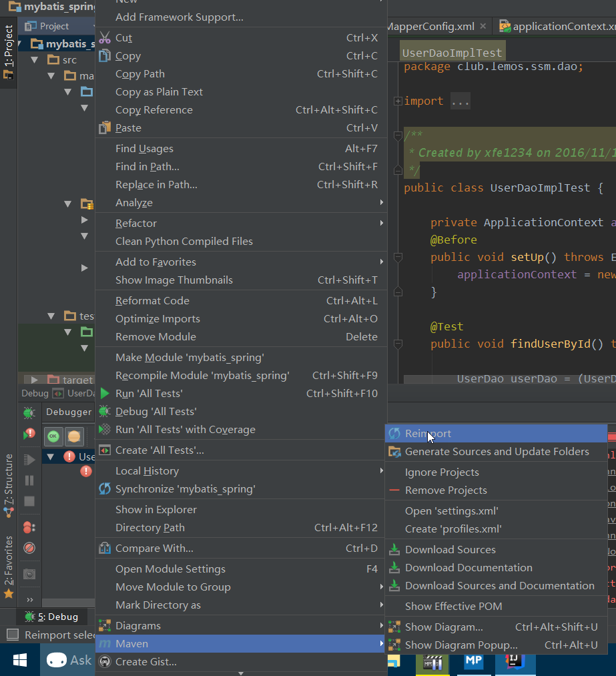Click the Mute Breakpoints icon
Screen dimensions: 616x676
pos(29,548)
